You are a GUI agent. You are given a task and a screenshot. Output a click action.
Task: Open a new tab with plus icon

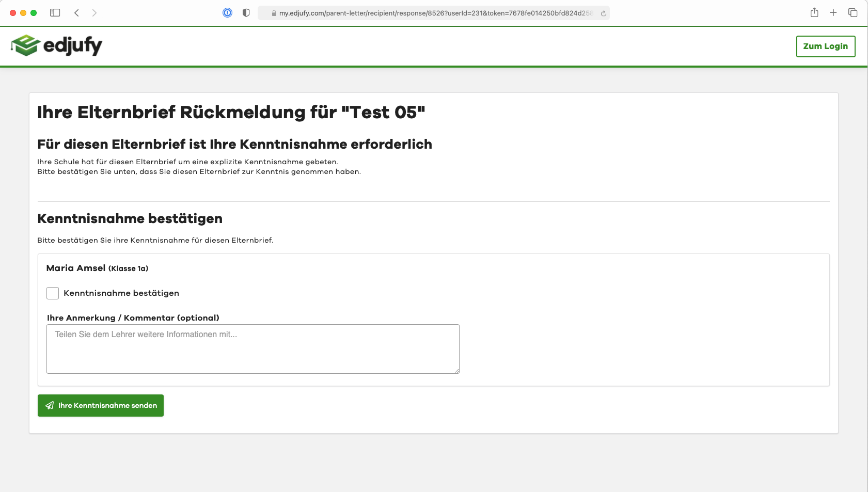833,13
